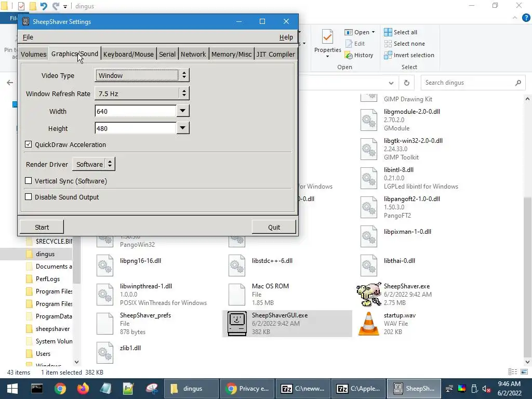Viewport: 532px width, 399px height.
Task: Switch to Serial tab
Action: click(x=167, y=54)
